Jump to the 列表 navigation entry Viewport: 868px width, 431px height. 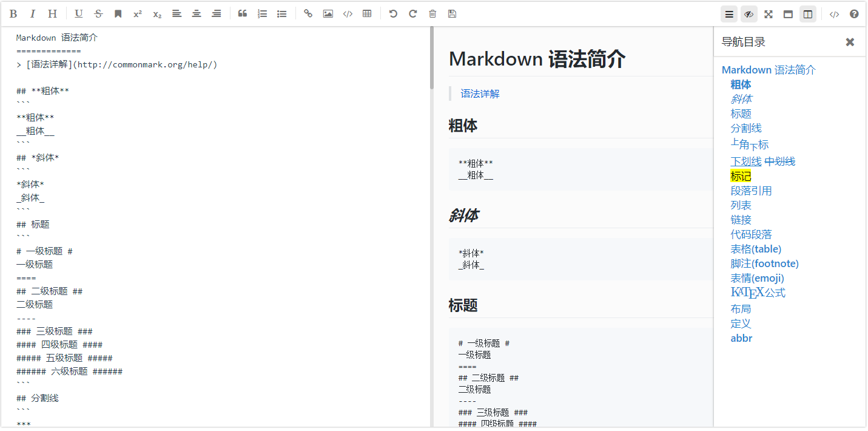click(x=741, y=205)
